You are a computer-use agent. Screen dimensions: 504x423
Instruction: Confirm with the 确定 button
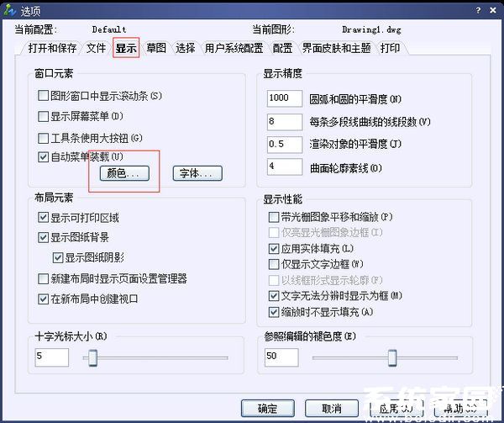(268, 408)
